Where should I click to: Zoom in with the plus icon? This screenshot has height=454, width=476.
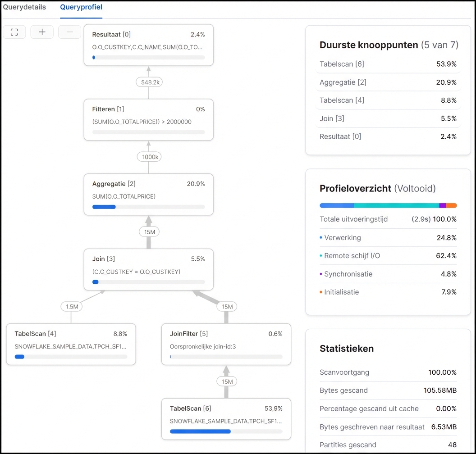42,32
